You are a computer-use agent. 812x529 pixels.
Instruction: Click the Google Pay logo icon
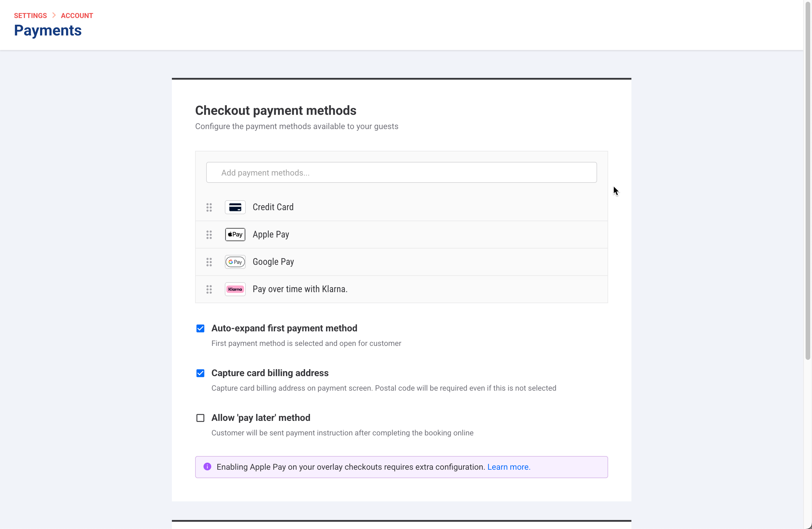coord(235,262)
